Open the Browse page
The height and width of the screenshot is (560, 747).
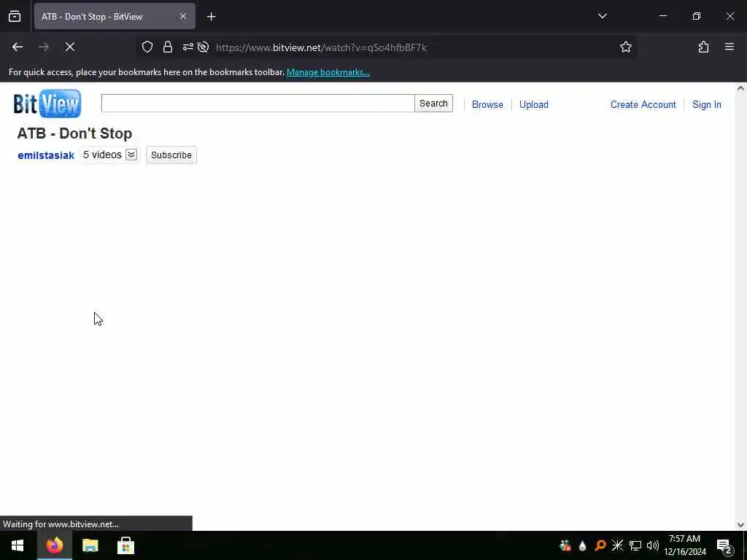point(487,105)
